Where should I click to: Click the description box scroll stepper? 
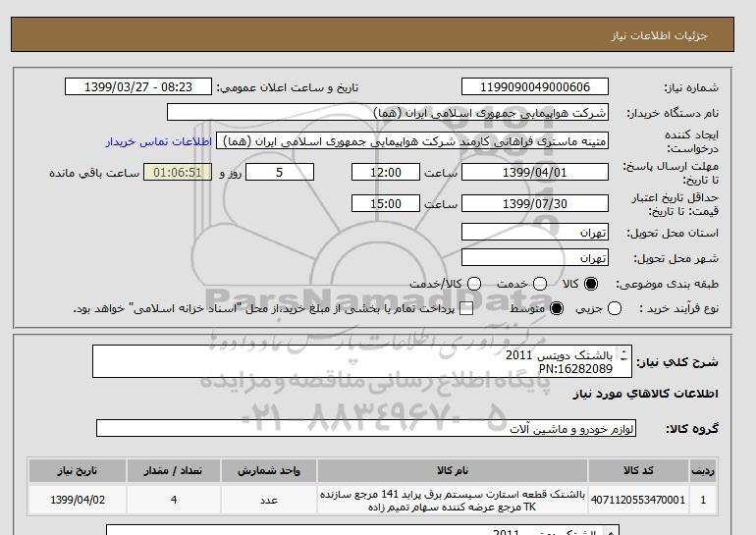tap(622, 354)
